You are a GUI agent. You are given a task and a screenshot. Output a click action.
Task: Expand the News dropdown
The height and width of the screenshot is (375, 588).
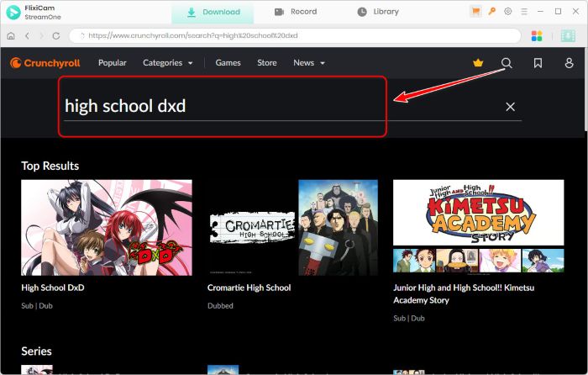click(308, 63)
